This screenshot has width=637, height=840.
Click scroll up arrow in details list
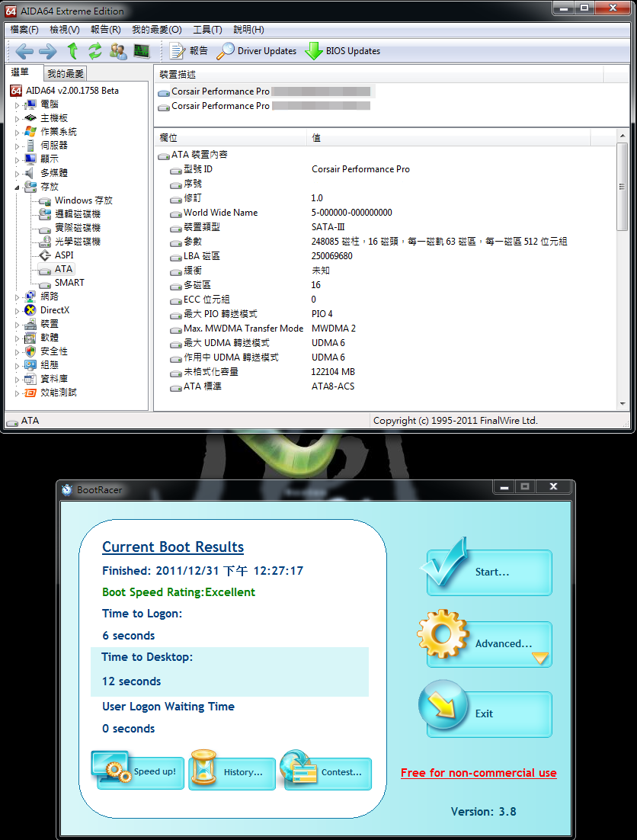(x=622, y=136)
